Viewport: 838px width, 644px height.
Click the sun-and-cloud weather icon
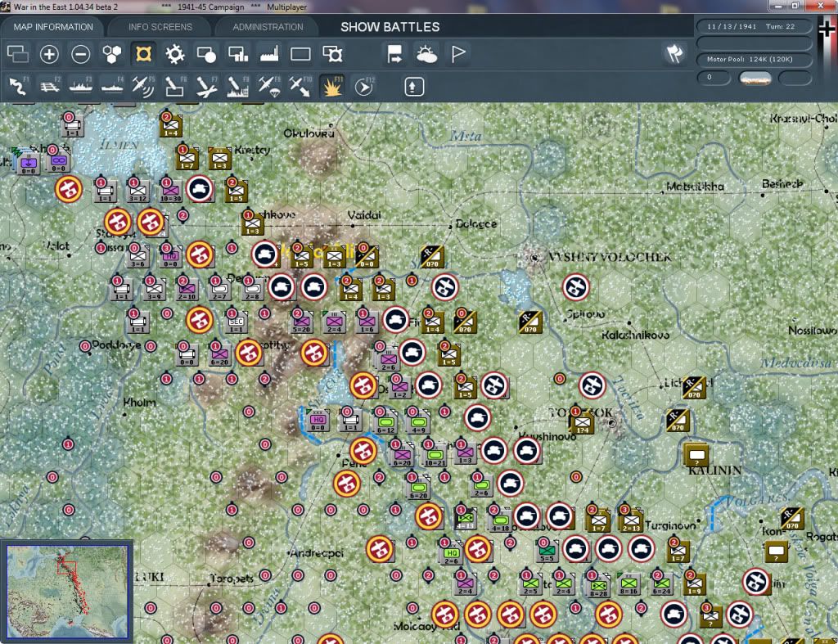coord(426,54)
